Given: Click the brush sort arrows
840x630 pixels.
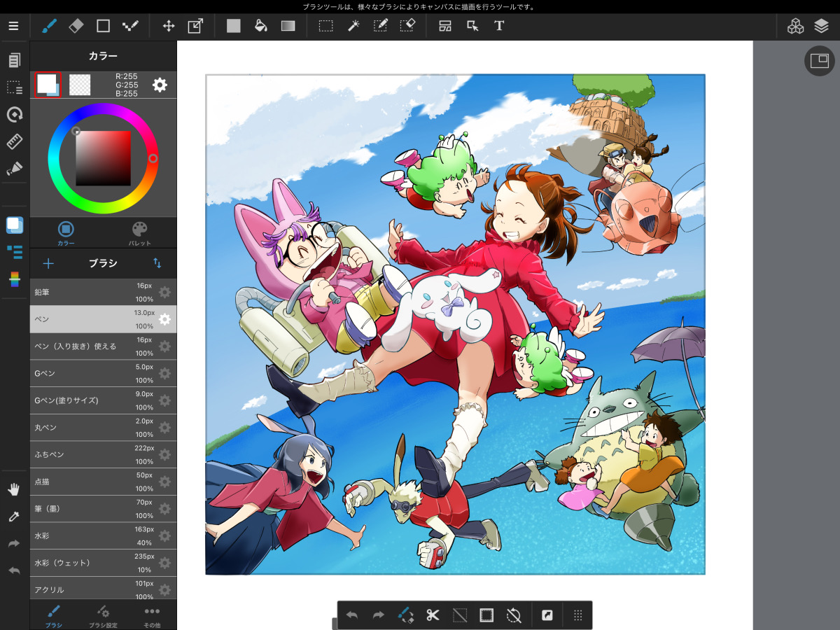Looking at the screenshot, I should click(157, 263).
